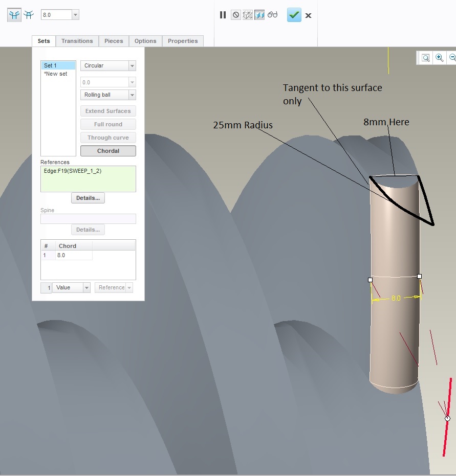Image resolution: width=456 pixels, height=476 pixels.
Task: Click the 8.0 radius input field
Action: coord(56,14)
